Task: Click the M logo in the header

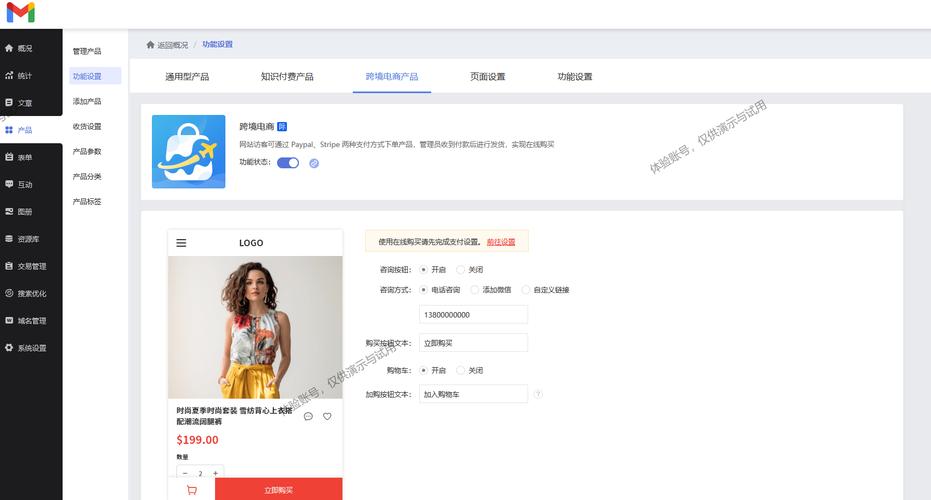Action: coord(20,12)
